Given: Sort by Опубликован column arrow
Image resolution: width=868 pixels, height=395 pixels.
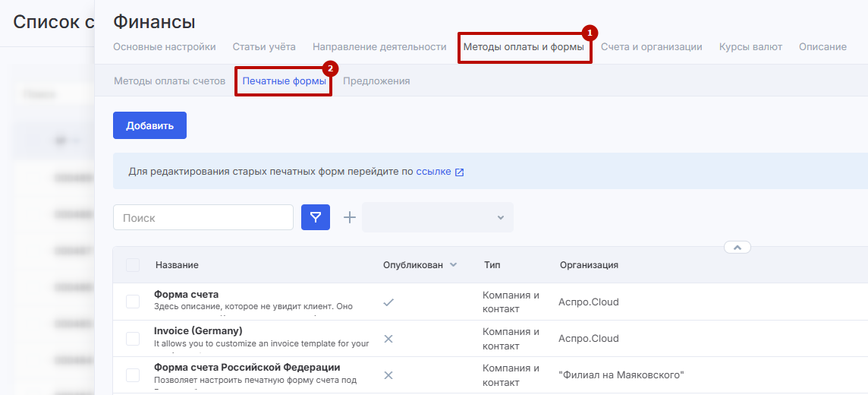Looking at the screenshot, I should [x=454, y=265].
